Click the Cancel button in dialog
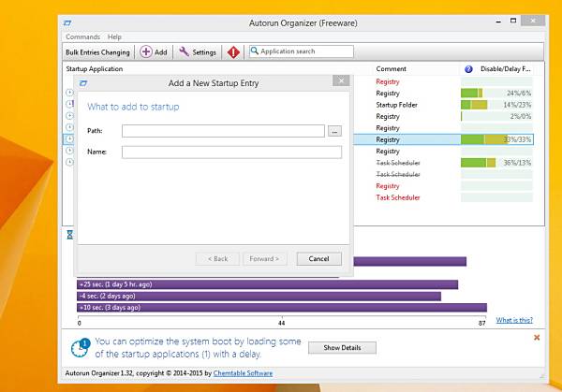Screen dimensions: 562x392 coord(319,259)
